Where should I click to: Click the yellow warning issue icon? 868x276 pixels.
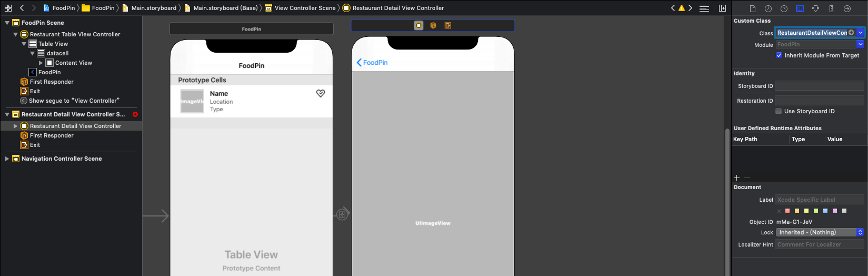point(682,8)
